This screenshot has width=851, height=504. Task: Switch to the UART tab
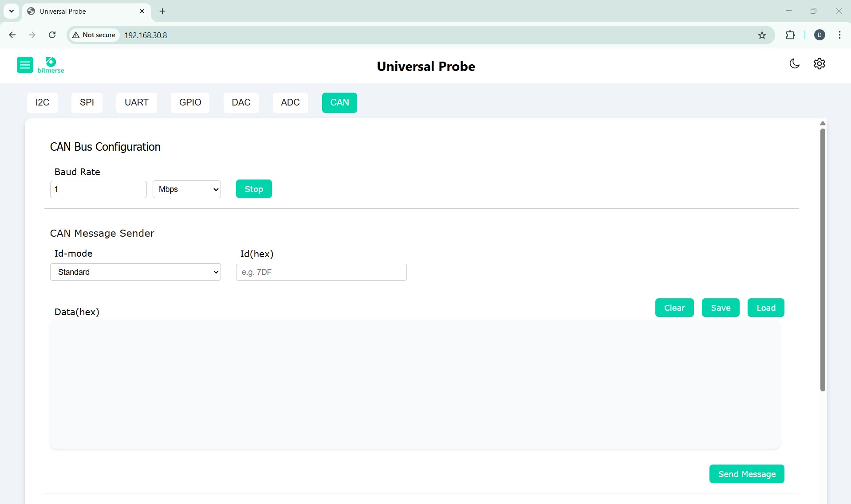[136, 103]
